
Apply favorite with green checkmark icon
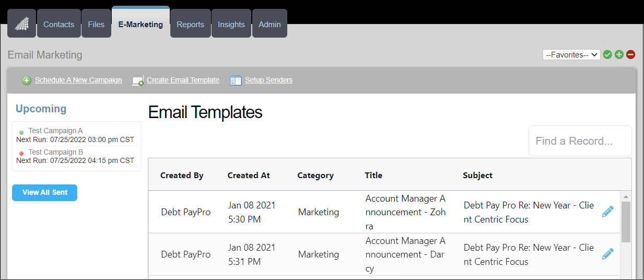pos(607,54)
